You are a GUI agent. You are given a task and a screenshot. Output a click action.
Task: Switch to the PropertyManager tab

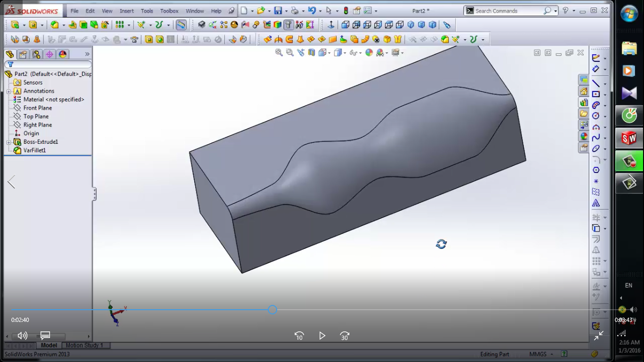23,54
